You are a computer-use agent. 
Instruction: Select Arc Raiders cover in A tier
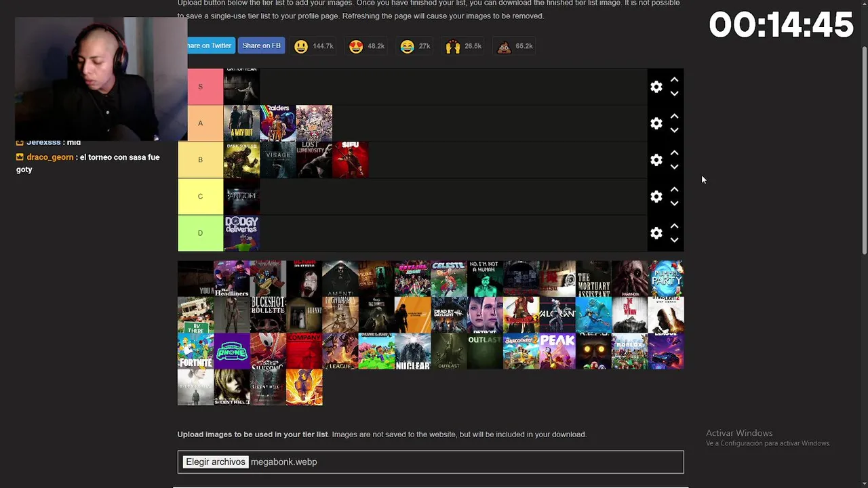(278, 123)
